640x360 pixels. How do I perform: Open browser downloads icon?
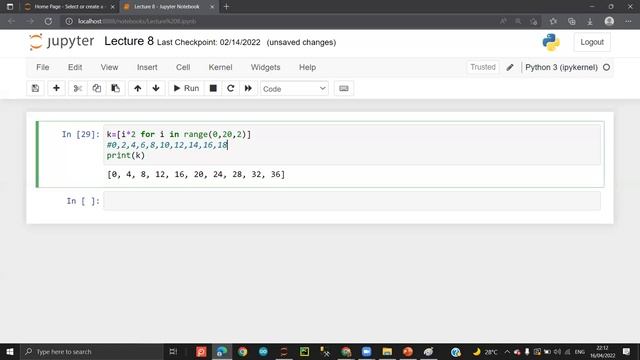coord(590,21)
